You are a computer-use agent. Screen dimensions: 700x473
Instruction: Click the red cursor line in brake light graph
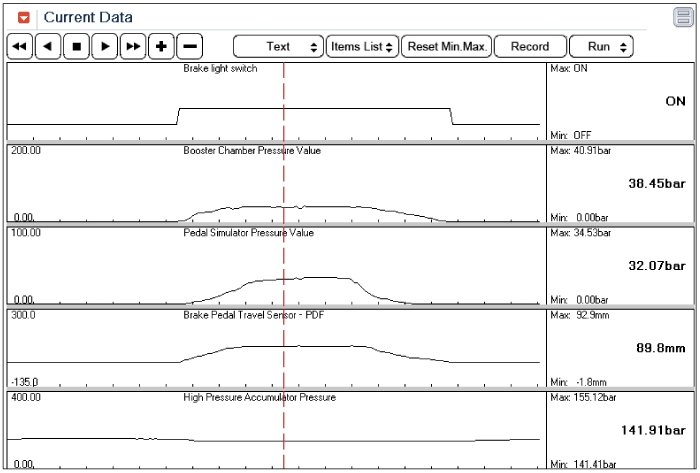[x=283, y=102]
